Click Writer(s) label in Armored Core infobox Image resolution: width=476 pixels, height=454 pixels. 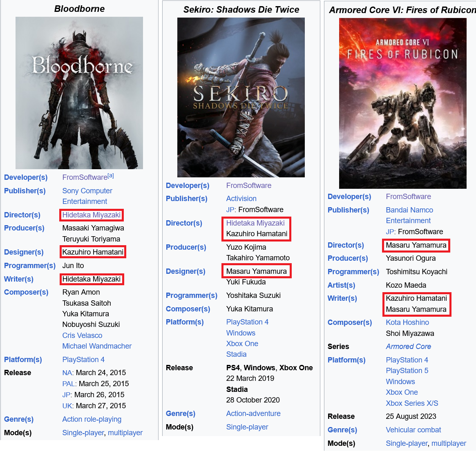pyautogui.click(x=342, y=299)
